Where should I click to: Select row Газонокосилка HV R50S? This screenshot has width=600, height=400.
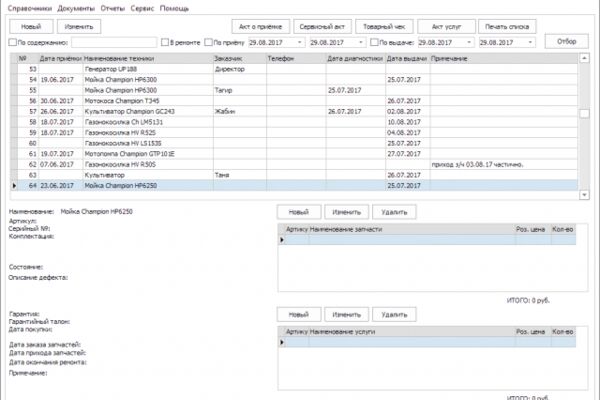(x=294, y=164)
